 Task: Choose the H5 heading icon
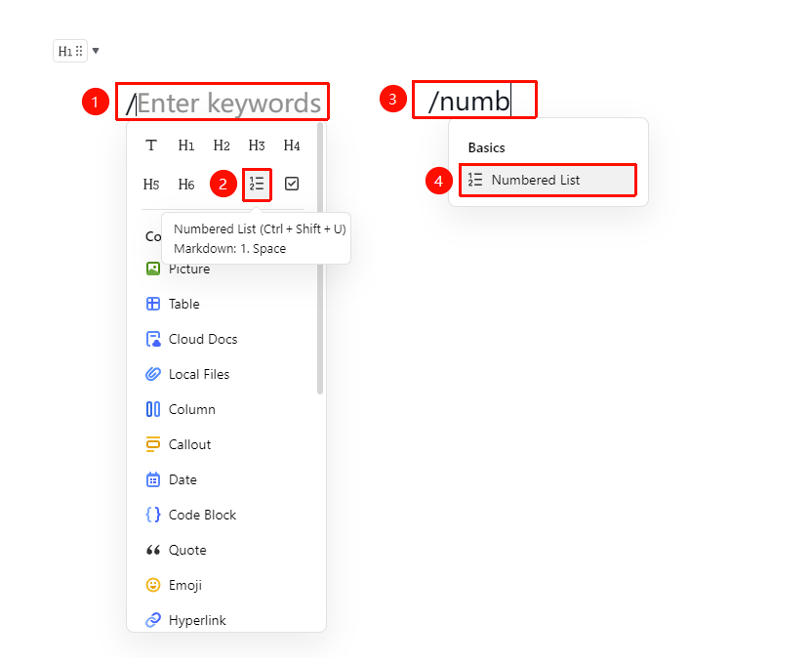point(151,184)
